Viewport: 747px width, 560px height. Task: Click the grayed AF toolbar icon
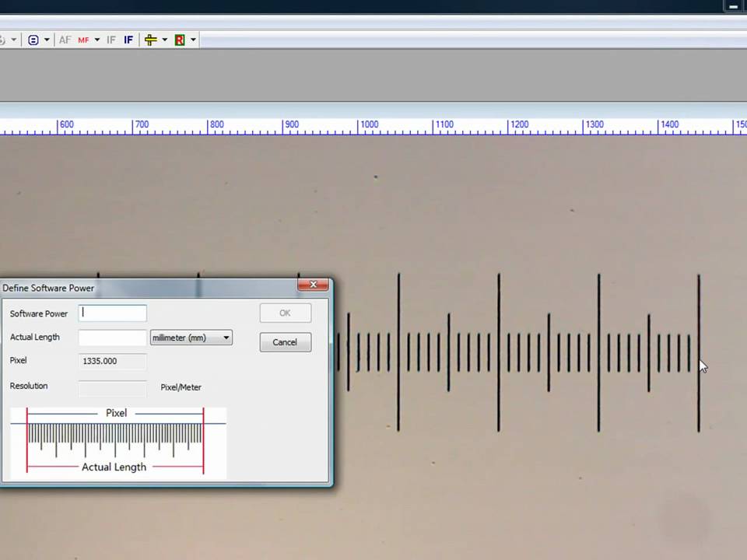click(65, 40)
